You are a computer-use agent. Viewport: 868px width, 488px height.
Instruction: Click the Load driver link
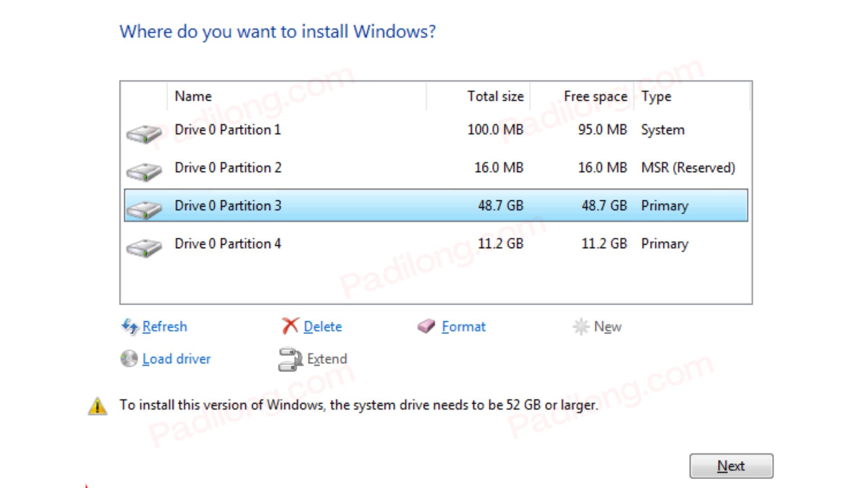point(176,358)
